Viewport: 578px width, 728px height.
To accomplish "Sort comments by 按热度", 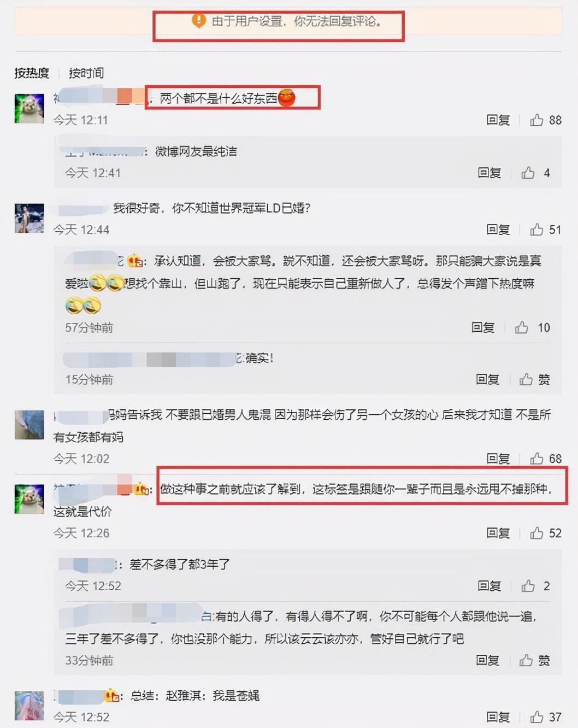I will point(32,73).
